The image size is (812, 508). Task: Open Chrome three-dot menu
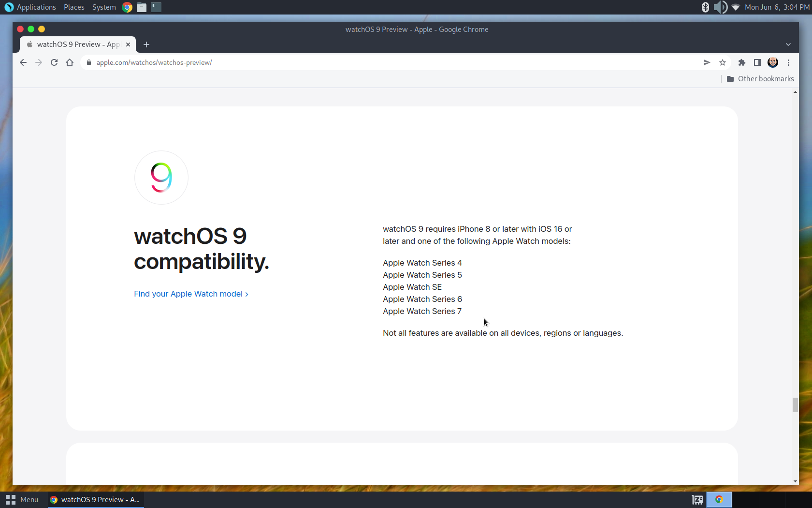[788, 62]
